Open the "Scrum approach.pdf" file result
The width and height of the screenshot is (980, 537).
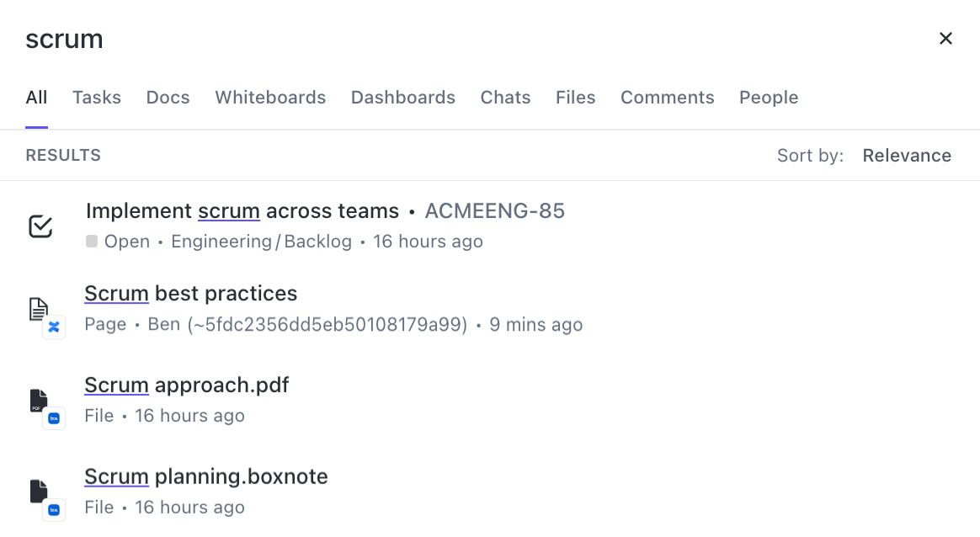pos(187,385)
